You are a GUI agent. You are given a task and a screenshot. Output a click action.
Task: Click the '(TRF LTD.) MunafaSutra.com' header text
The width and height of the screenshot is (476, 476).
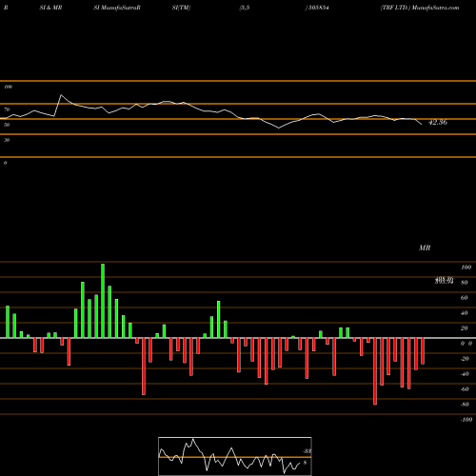click(x=420, y=8)
